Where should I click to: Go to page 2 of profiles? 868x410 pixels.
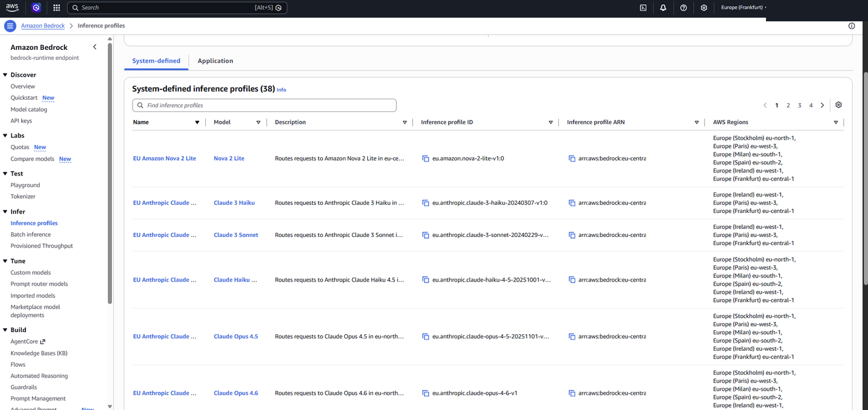pyautogui.click(x=788, y=106)
